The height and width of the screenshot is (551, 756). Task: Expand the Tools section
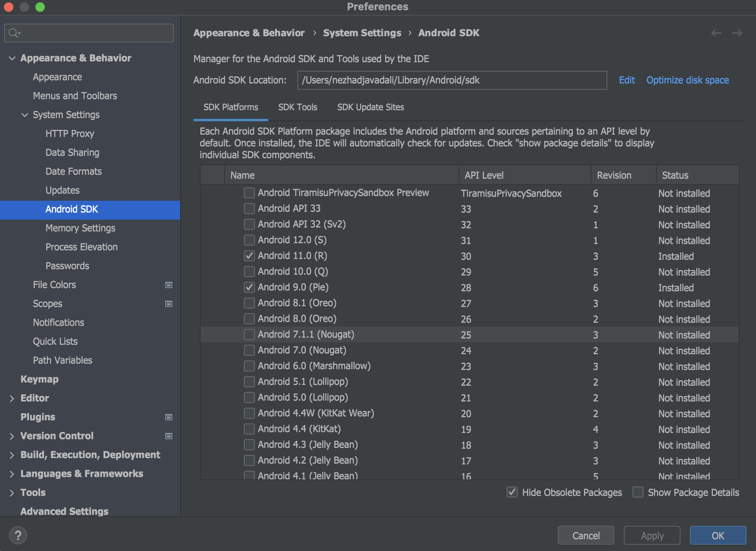click(x=12, y=493)
